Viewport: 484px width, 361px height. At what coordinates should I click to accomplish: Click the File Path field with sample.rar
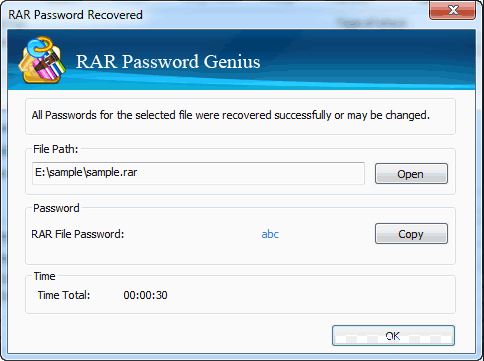point(198,173)
